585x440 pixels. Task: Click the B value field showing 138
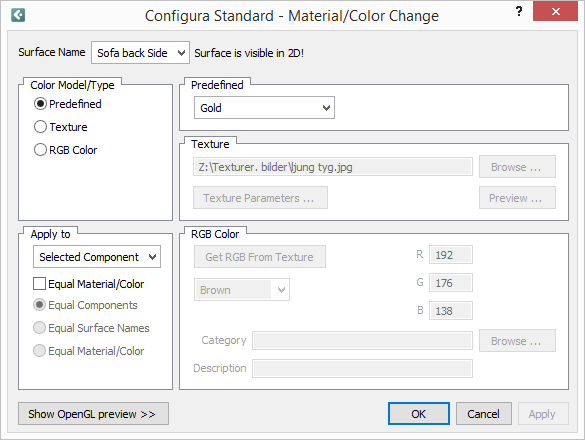(451, 311)
